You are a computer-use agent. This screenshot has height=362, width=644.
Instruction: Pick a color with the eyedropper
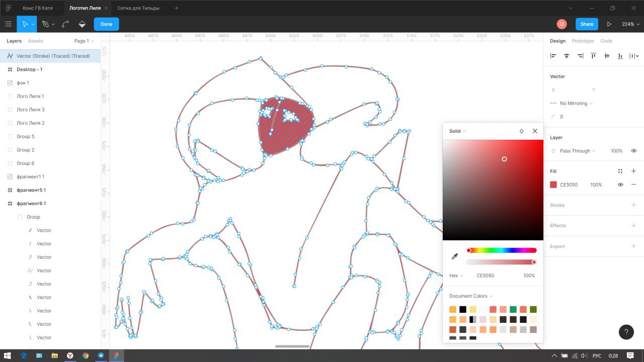455,256
